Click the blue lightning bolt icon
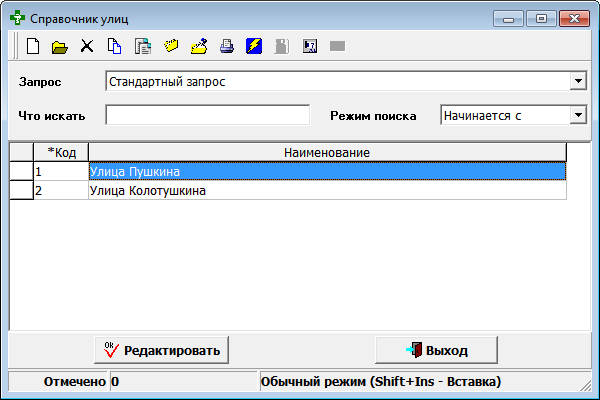 click(x=254, y=46)
